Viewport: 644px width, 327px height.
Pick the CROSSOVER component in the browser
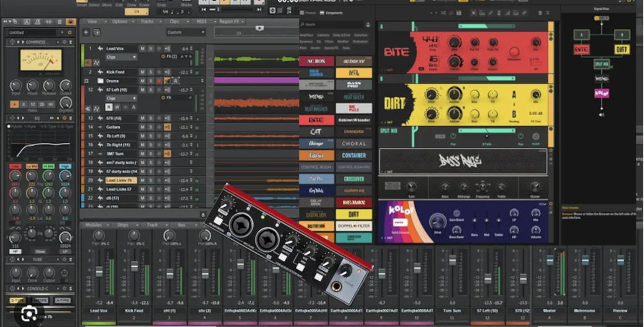(x=353, y=179)
